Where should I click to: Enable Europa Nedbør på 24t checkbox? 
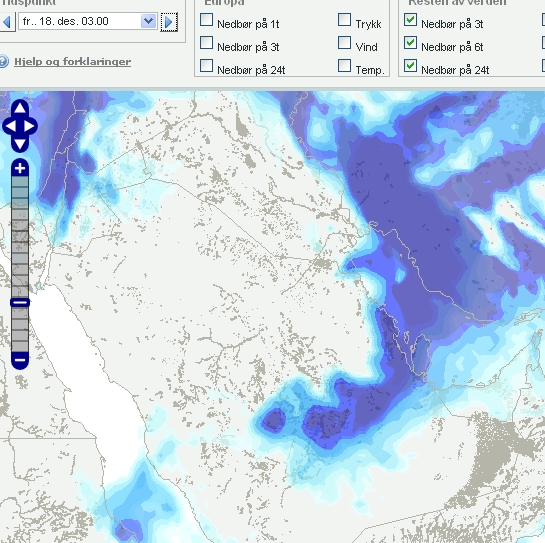click(206, 65)
